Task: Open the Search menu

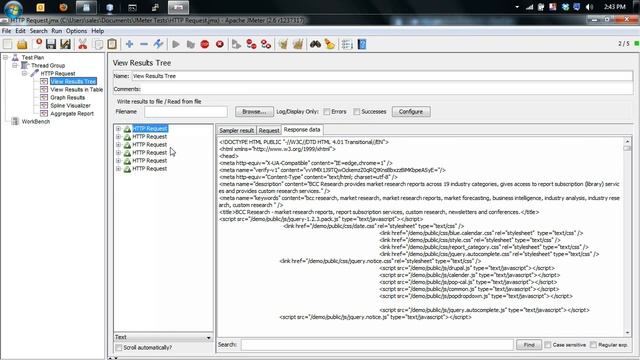Action: 38,31
